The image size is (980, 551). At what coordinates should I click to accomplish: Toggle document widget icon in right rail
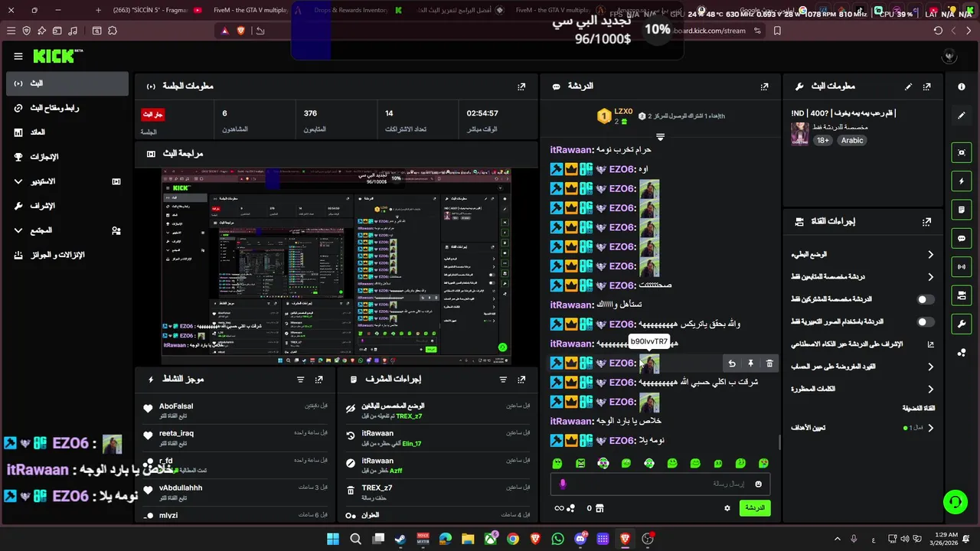(962, 210)
